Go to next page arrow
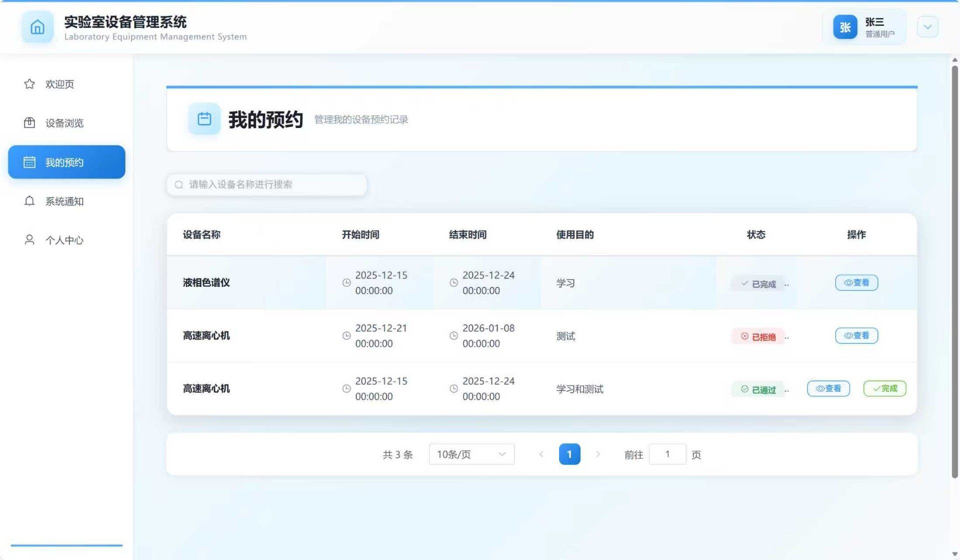Viewport: 960px width, 560px height. pos(597,454)
